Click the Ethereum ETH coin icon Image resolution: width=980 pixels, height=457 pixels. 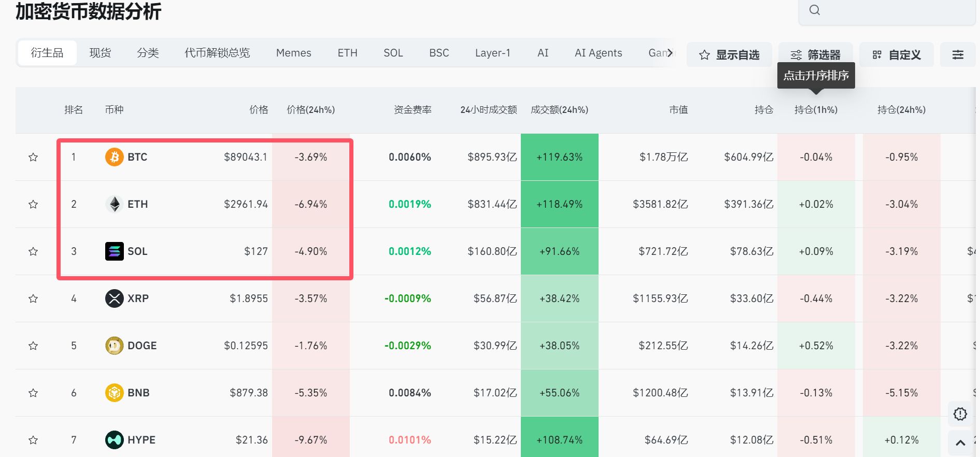pyautogui.click(x=114, y=204)
